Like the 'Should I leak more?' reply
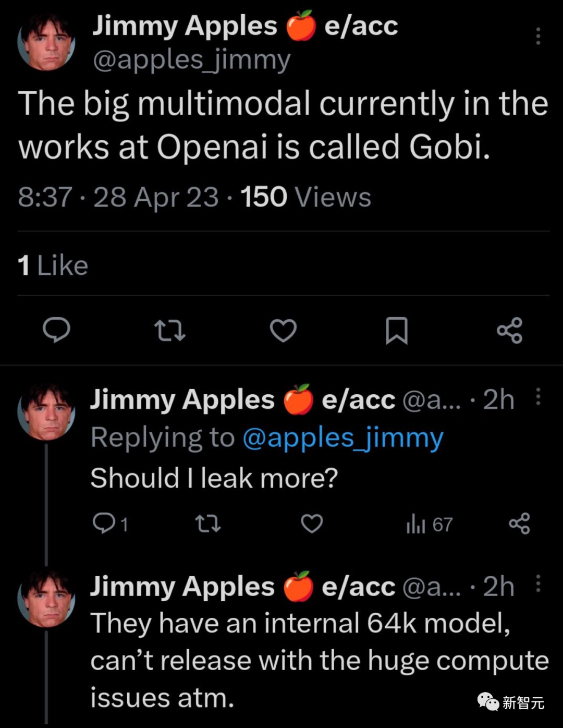Viewport: 563px width, 728px height. 312,525
